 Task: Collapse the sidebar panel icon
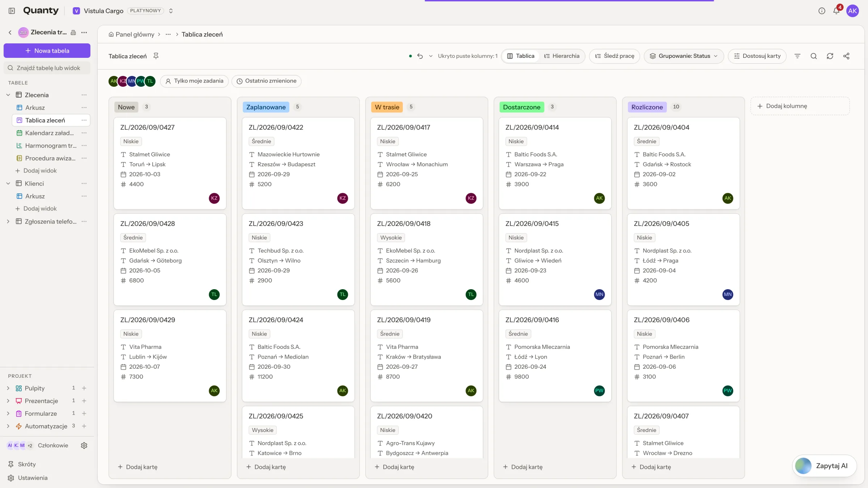(x=12, y=11)
